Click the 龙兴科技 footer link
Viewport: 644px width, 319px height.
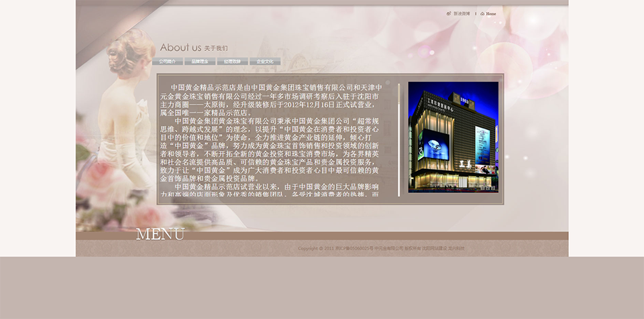point(456,249)
